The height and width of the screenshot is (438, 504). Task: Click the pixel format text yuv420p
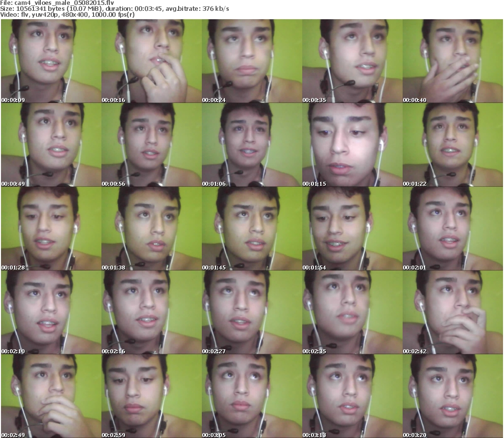pos(45,15)
